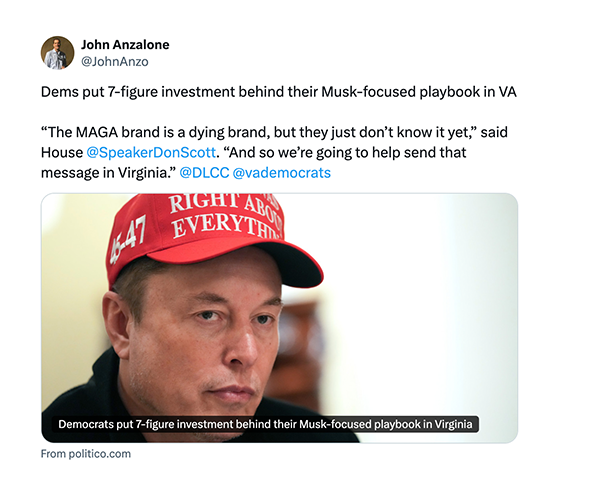Open the @DLCC mention
The height and width of the screenshot is (500, 600).
tap(204, 173)
